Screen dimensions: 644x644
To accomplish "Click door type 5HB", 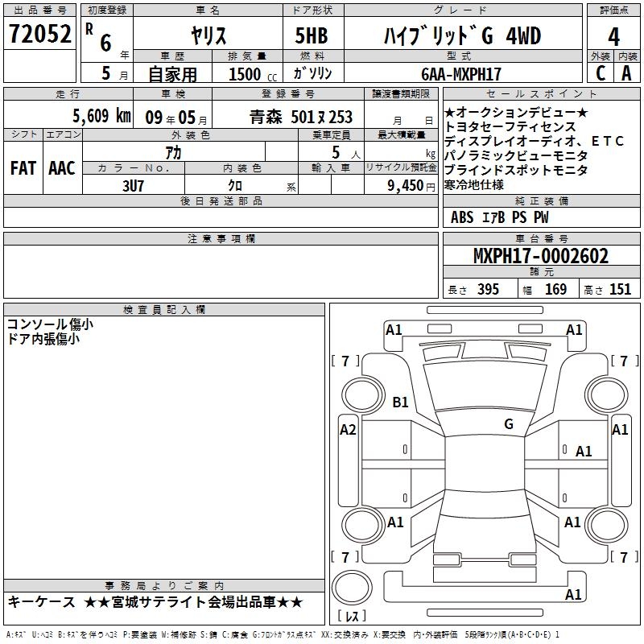I will click(x=312, y=35).
